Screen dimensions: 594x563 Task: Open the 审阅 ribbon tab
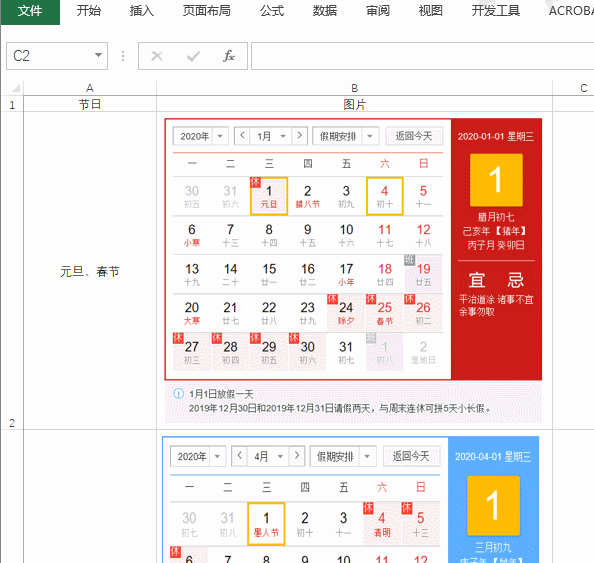(378, 11)
